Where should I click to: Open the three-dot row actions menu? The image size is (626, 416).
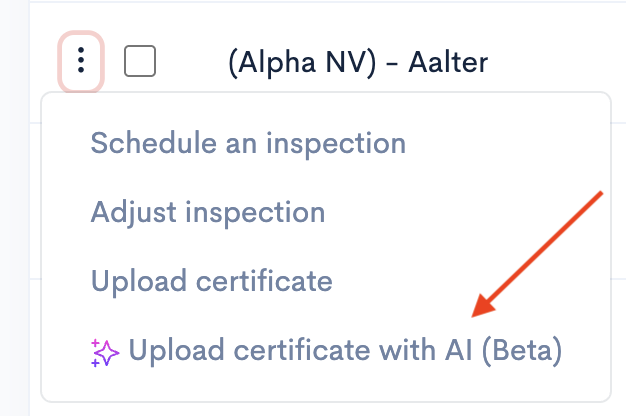(x=81, y=61)
